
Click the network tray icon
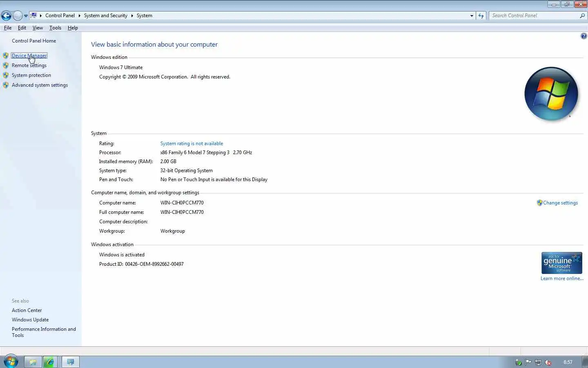click(538, 362)
